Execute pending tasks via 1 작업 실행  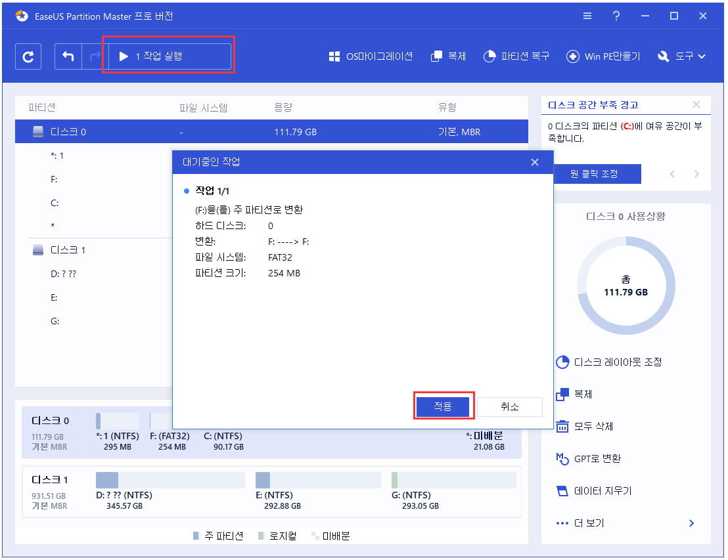168,56
